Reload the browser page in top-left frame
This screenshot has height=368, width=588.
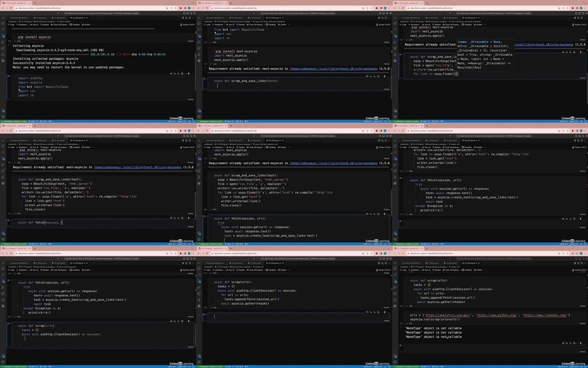pos(11,8)
